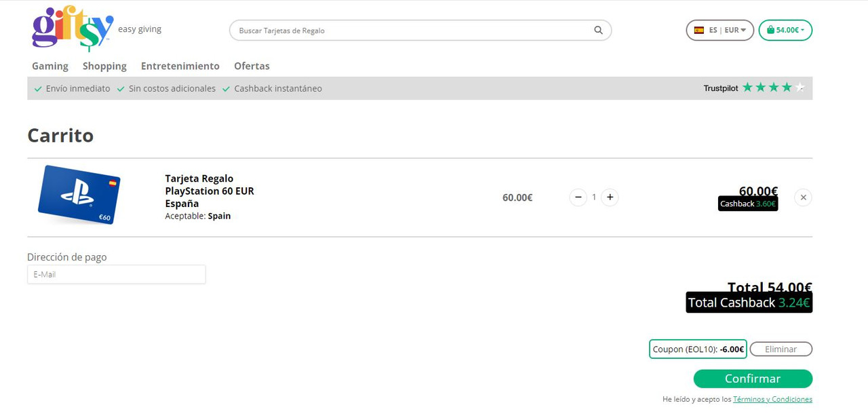This screenshot has width=868, height=420.
Task: Click the search magnifier icon
Action: (x=598, y=30)
